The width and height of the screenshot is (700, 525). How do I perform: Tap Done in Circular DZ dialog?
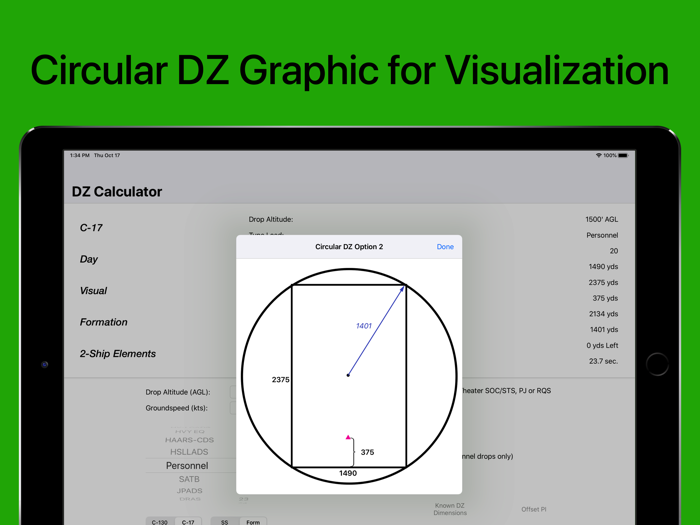coord(445,246)
